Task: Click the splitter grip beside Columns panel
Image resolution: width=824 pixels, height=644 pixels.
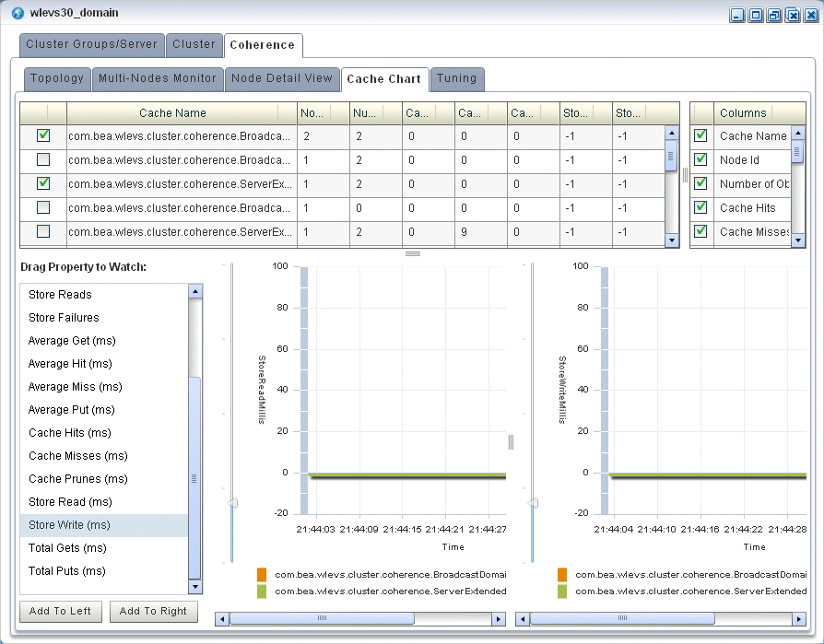Action: (x=685, y=175)
